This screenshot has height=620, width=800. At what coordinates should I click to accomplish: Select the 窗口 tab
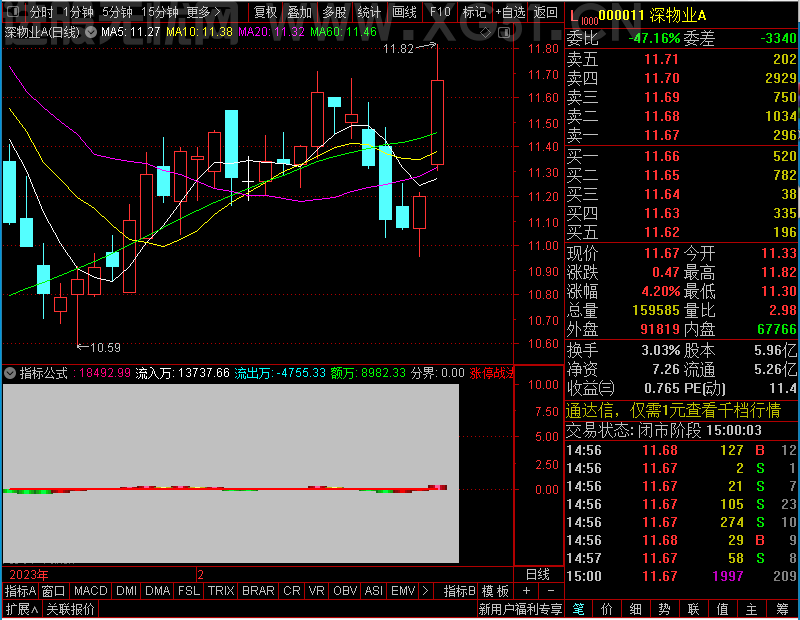54,591
